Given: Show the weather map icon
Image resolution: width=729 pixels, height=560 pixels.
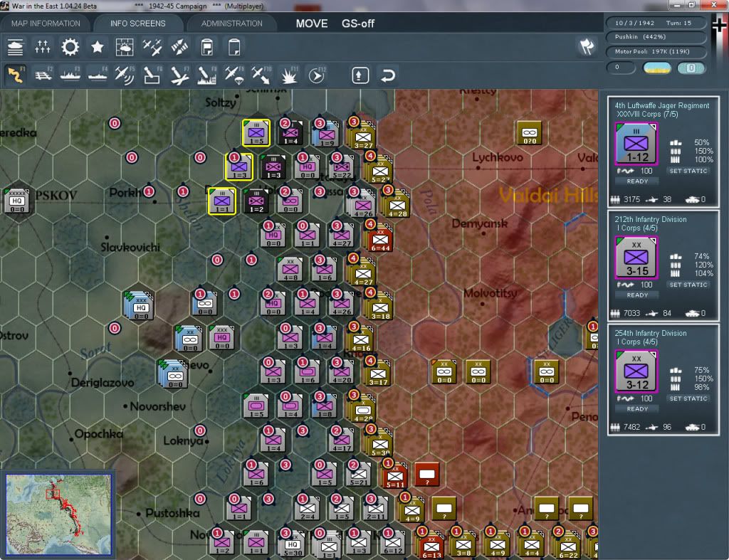Looking at the screenshot, I should [125, 47].
